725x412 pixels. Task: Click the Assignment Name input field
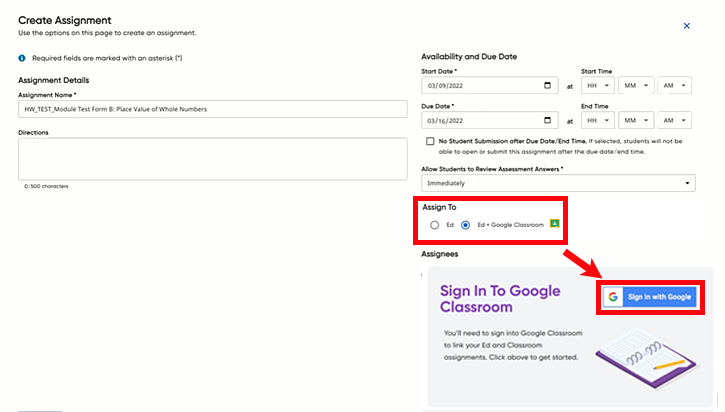(x=213, y=109)
